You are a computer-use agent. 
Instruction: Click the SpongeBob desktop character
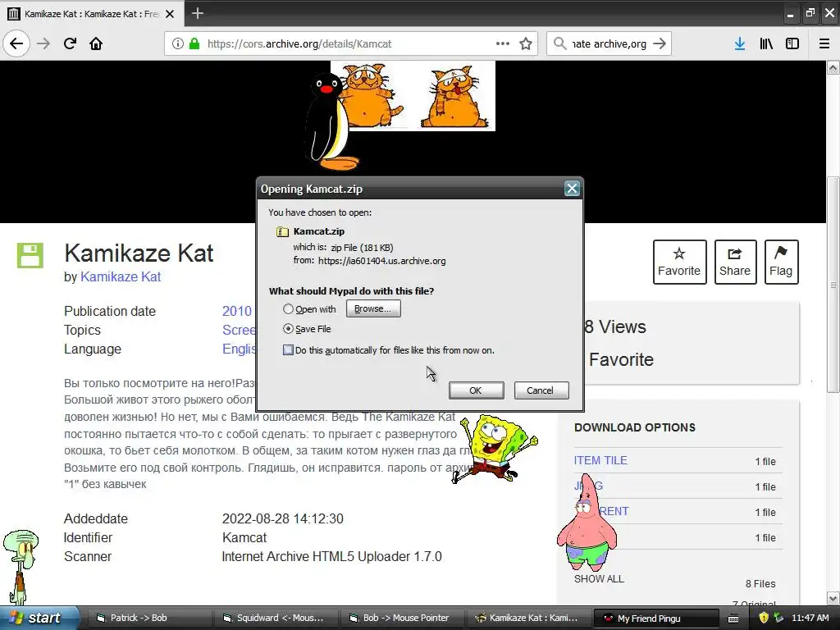495,449
